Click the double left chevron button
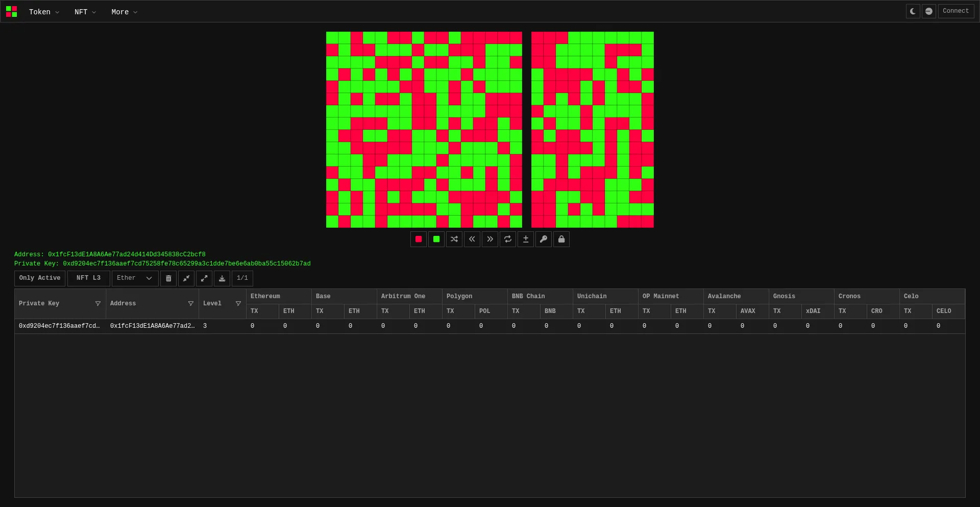Screen dimensions: 980x507 pos(472,239)
